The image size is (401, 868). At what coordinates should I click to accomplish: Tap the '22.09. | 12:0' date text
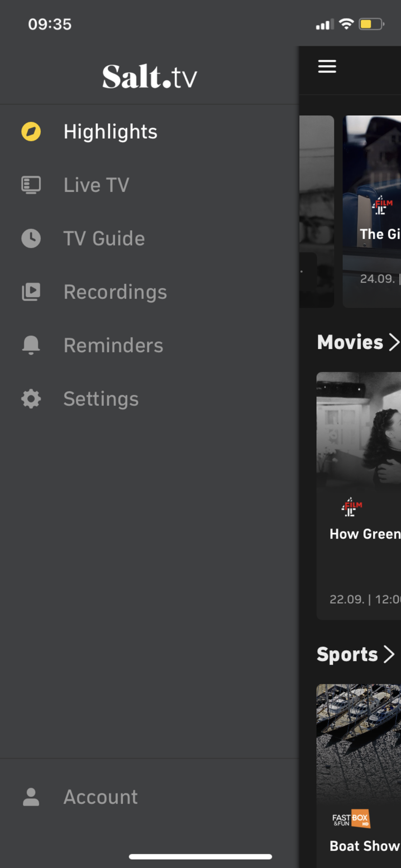click(365, 599)
